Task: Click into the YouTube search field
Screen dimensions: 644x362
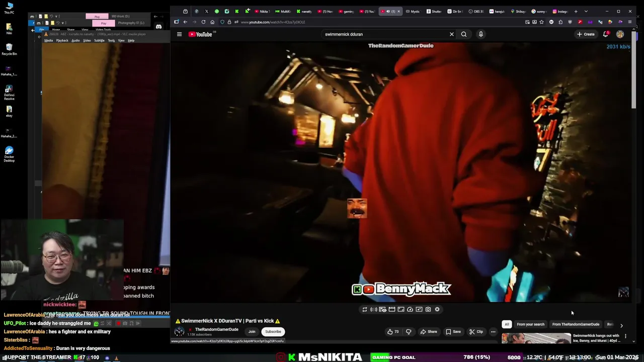Action: pos(385,34)
